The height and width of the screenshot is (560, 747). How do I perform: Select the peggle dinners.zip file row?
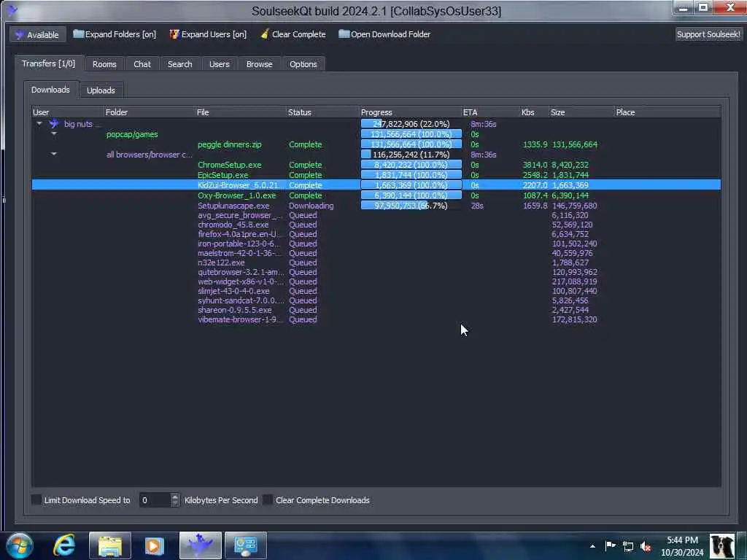(x=376, y=144)
